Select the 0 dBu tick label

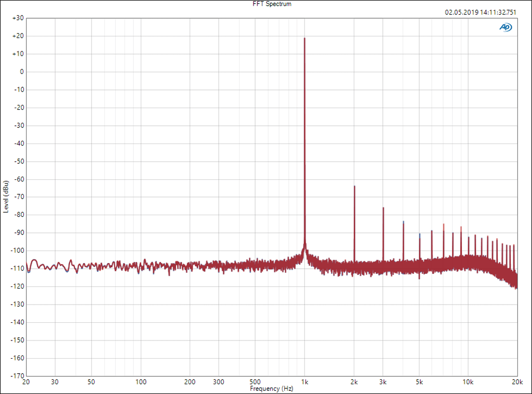(21, 72)
